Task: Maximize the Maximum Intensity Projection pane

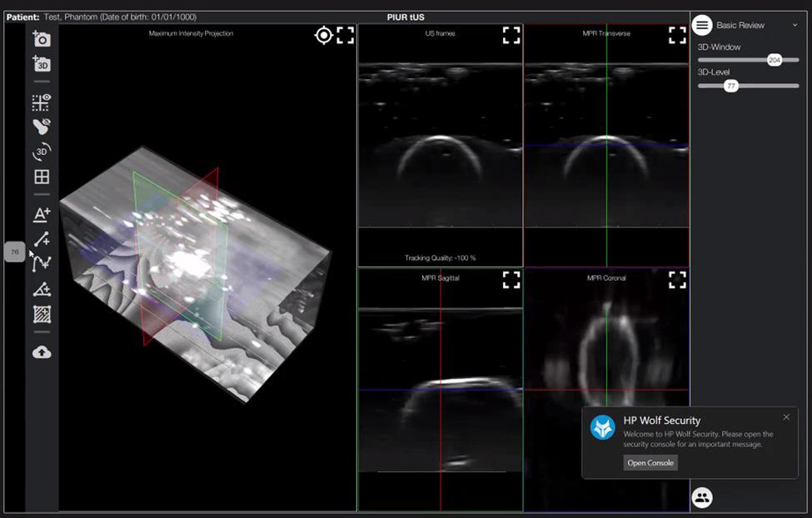Action: [346, 35]
